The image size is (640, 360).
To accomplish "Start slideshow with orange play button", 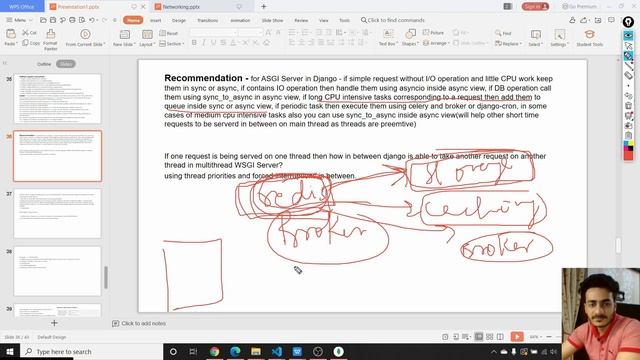I will [517, 337].
